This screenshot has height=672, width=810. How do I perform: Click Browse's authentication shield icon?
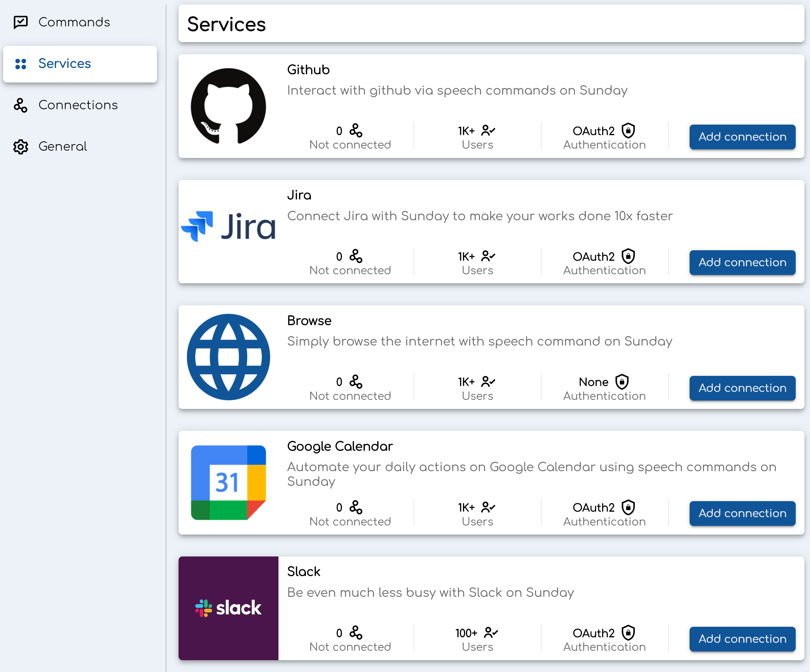[x=622, y=382]
